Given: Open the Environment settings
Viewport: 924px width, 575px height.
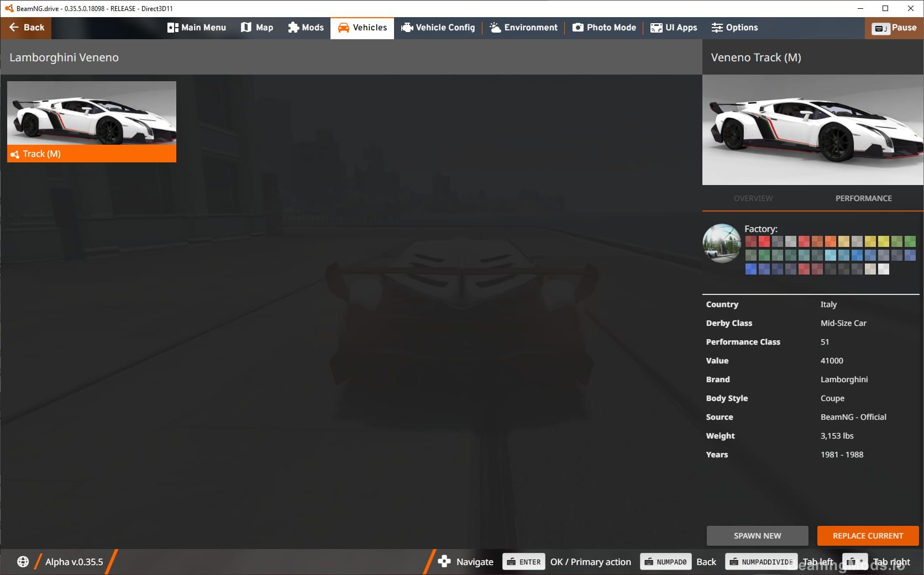Looking at the screenshot, I should [x=523, y=28].
